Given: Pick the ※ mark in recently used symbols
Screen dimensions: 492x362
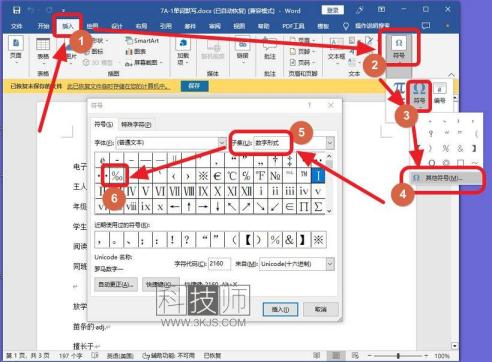Looking at the screenshot, I should (318, 240).
